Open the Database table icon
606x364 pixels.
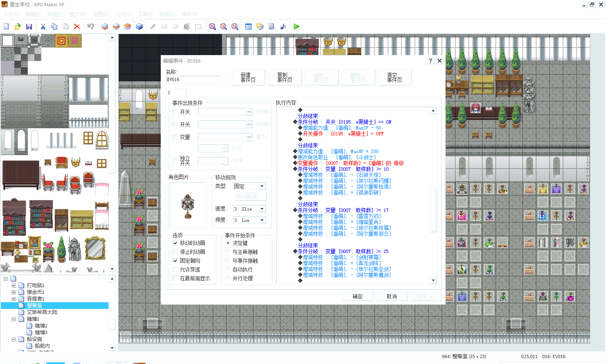[249, 26]
